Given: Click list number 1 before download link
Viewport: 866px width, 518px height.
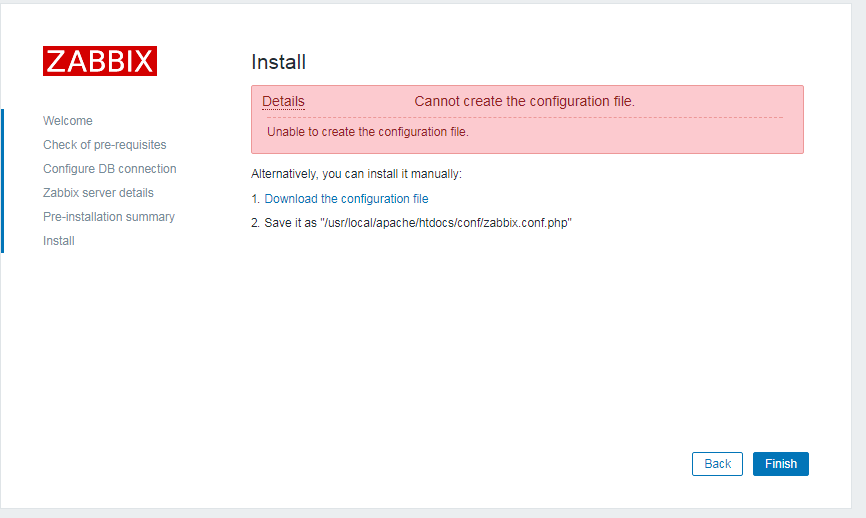Looking at the screenshot, I should click(255, 199).
